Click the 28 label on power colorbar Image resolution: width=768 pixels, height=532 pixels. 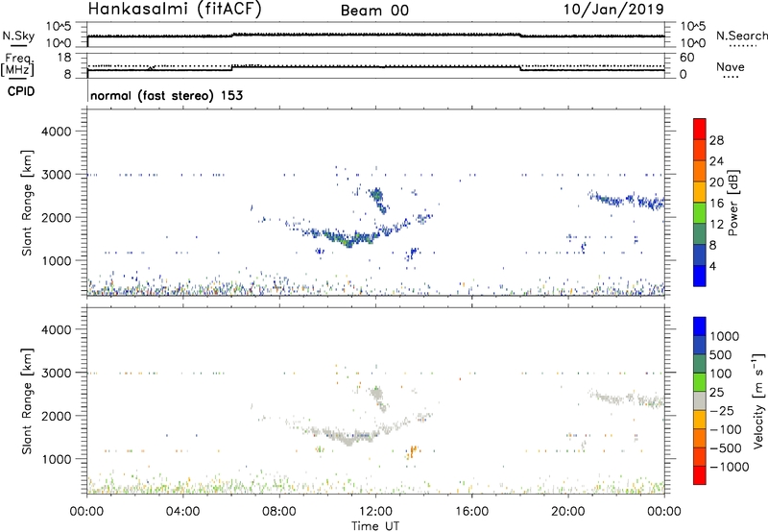pyautogui.click(x=716, y=140)
